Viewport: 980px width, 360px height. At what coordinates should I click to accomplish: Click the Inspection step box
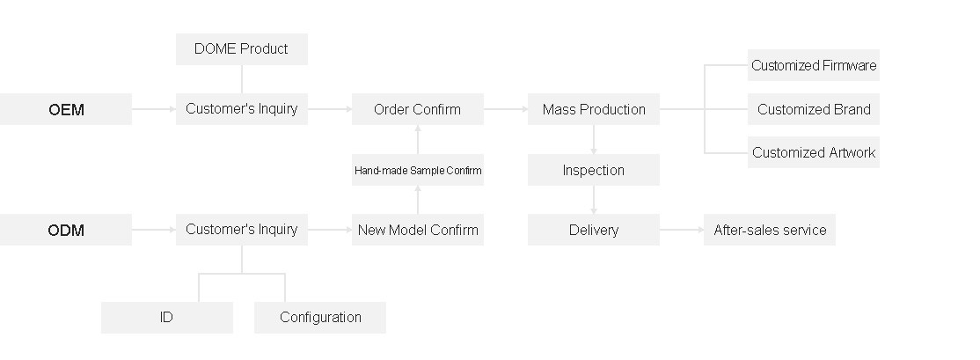(593, 170)
